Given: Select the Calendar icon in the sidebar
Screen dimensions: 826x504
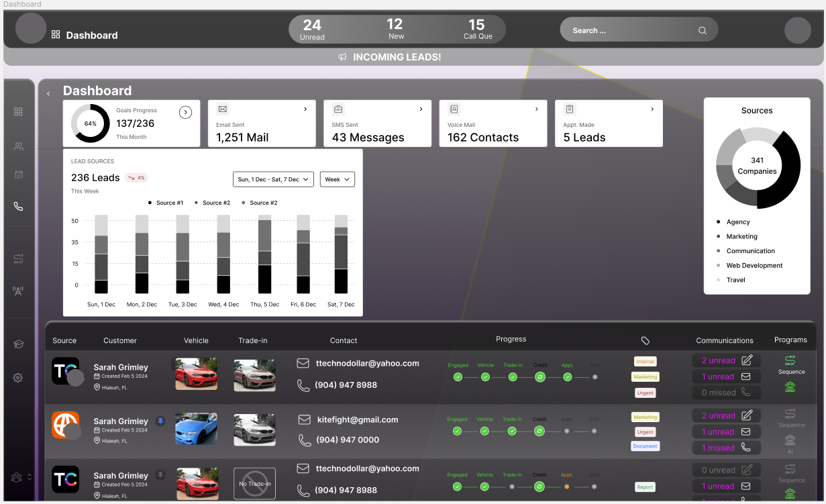Looking at the screenshot, I should point(18,174).
